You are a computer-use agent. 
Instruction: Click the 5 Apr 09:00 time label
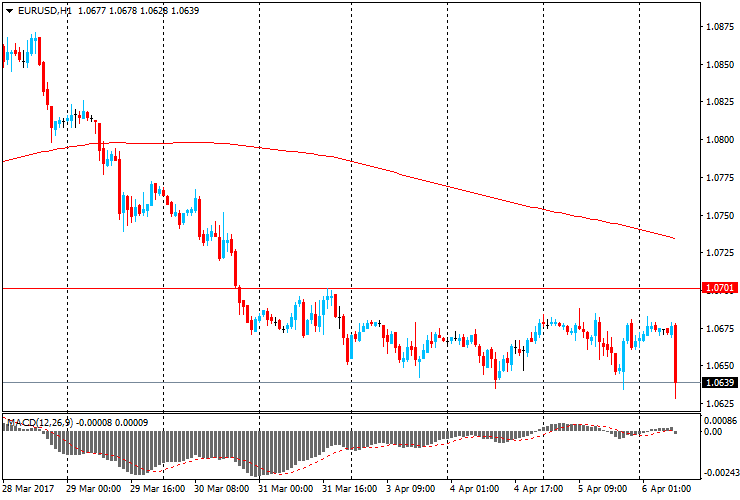point(603,489)
